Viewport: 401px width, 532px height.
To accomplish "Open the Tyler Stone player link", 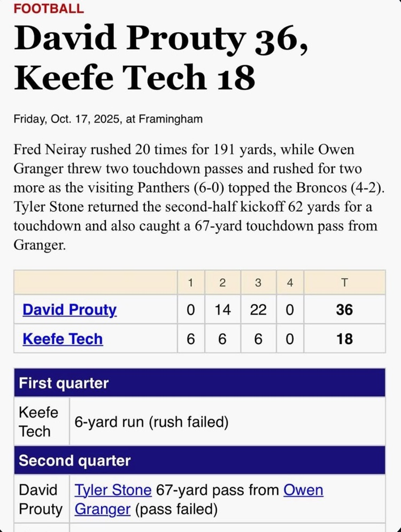I will [x=113, y=490].
